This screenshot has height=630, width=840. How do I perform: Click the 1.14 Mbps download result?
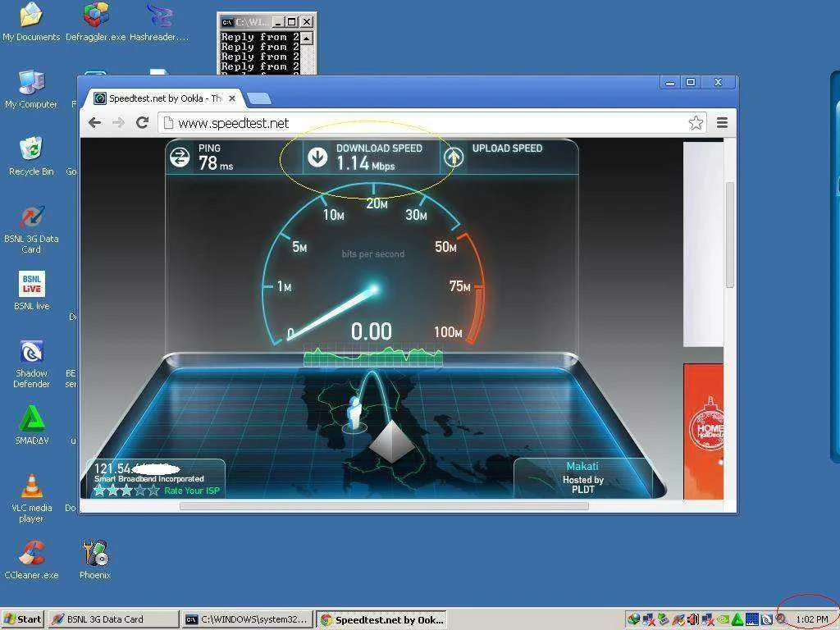(x=366, y=163)
